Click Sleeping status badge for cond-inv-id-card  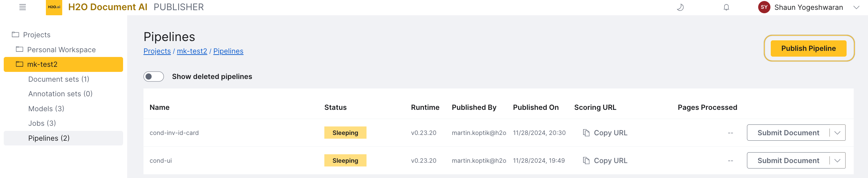[x=345, y=133]
